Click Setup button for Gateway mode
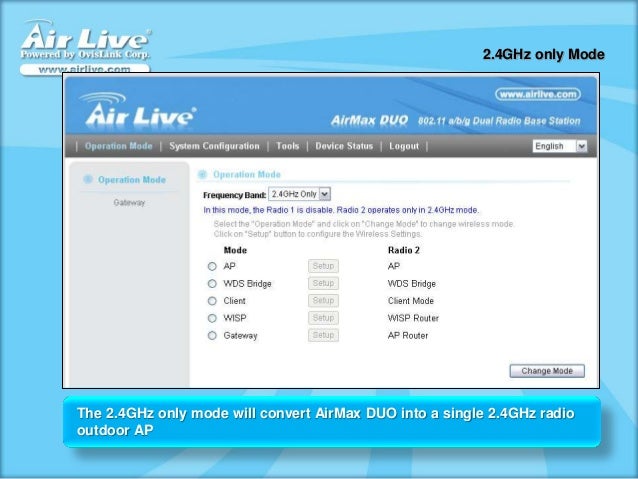 point(323,335)
